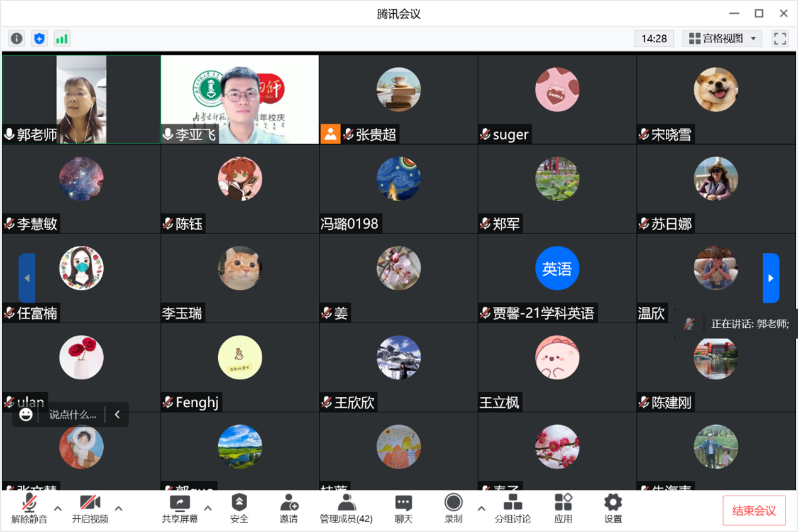Expand share screen options arrow beside 共享屏幕
The height and width of the screenshot is (532, 798).
208,508
